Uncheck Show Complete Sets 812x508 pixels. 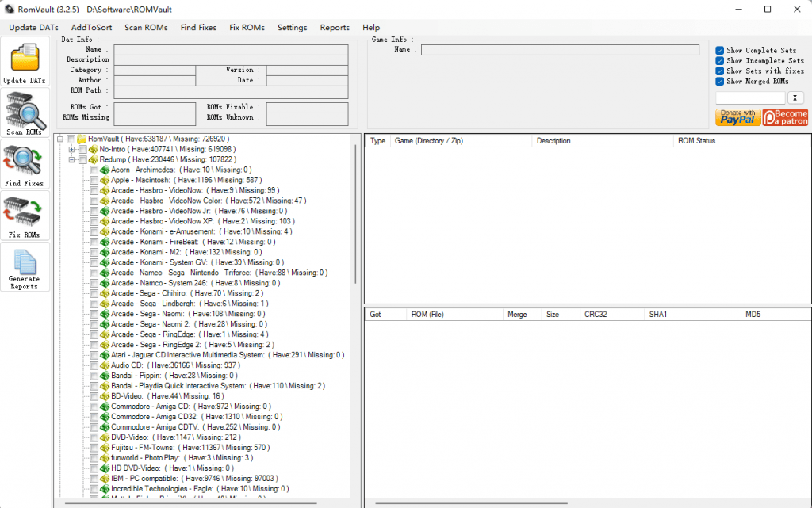[720, 51]
